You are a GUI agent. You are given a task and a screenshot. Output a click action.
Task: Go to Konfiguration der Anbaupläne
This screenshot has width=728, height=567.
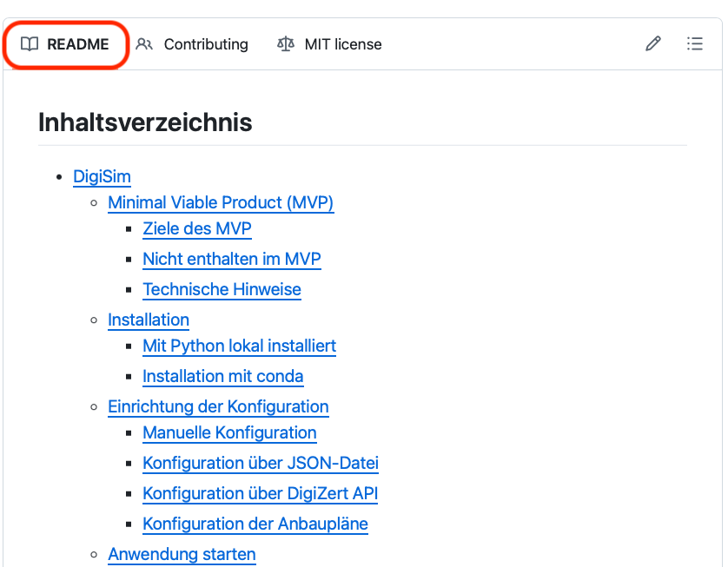point(255,524)
